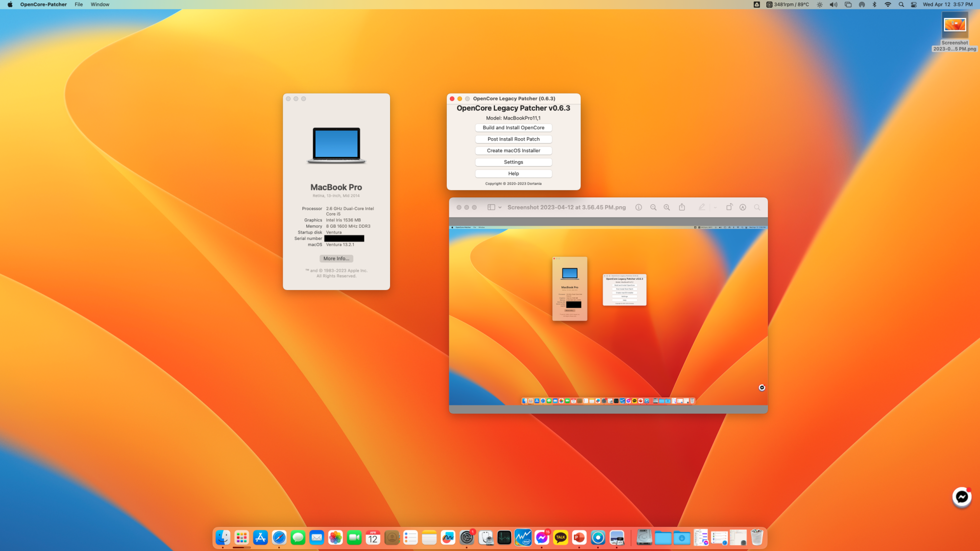
Task: Open Messages from the Dock
Action: pyautogui.click(x=298, y=538)
